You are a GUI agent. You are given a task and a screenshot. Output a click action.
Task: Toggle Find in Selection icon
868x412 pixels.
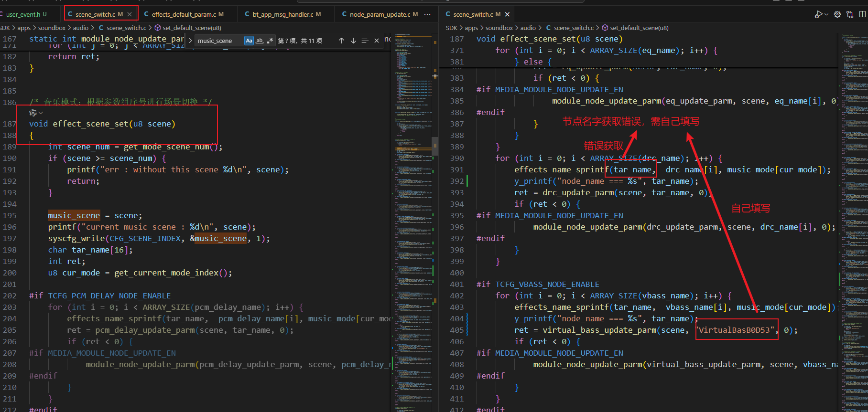(365, 41)
